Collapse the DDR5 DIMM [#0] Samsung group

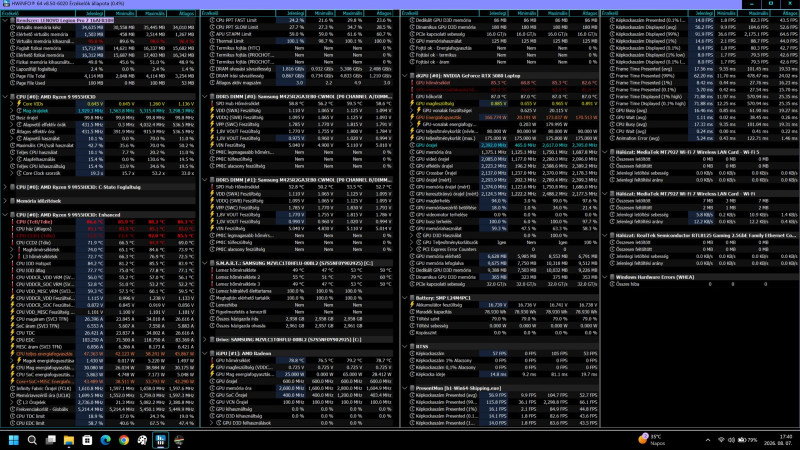[x=205, y=96]
